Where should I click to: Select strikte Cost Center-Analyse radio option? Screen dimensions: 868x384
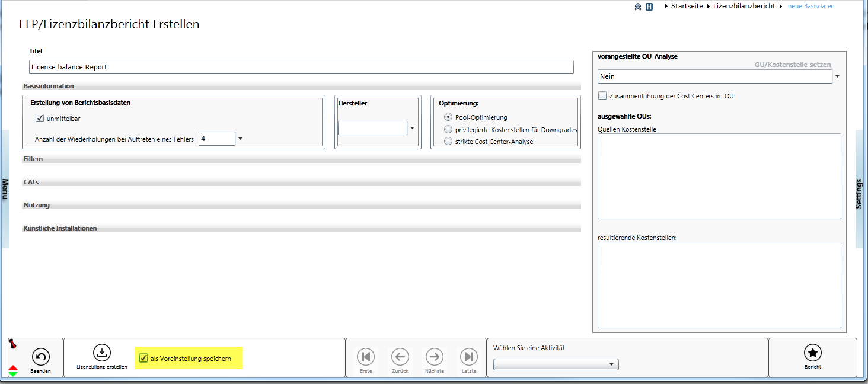[x=448, y=142]
